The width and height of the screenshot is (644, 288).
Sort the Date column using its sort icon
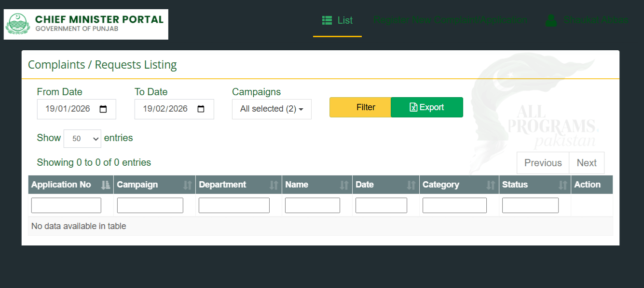tap(411, 185)
